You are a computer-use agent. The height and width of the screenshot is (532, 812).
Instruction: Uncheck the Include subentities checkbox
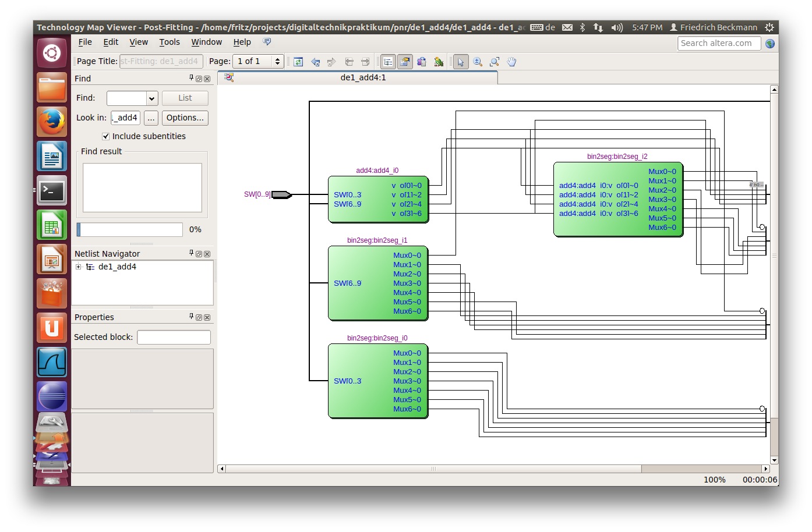click(106, 136)
